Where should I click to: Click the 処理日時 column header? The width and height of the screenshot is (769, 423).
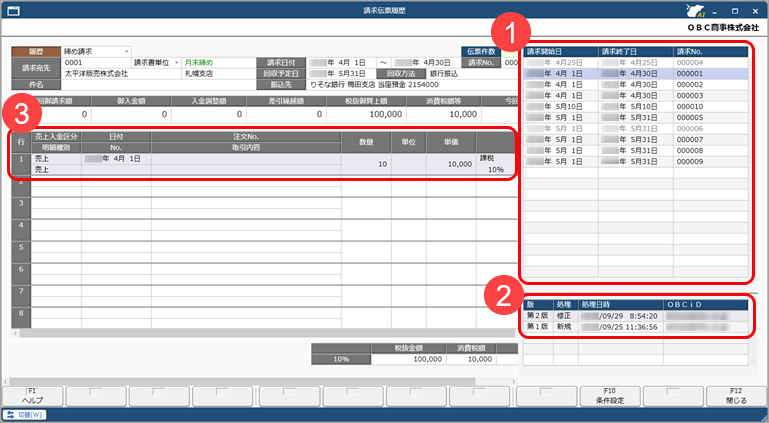point(620,305)
